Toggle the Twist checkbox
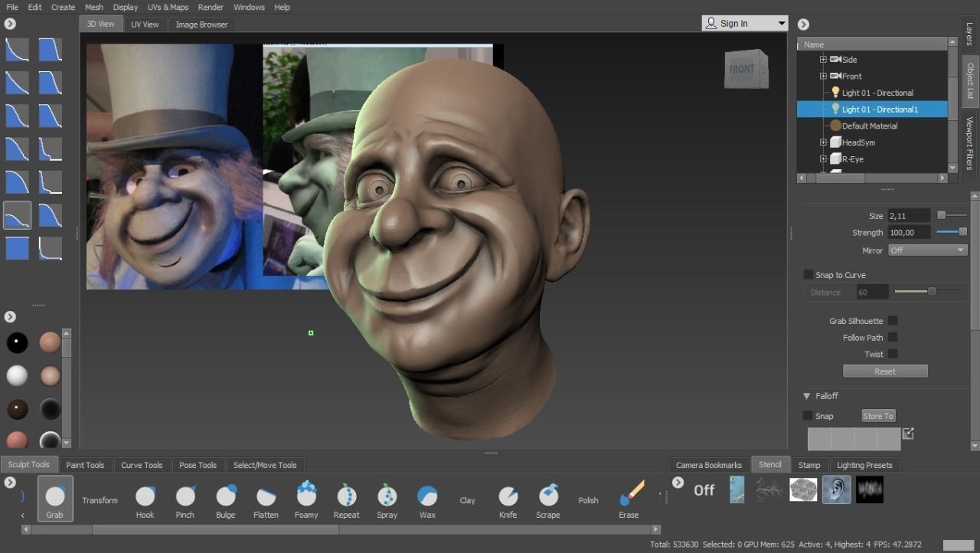The image size is (980, 553). tap(893, 354)
